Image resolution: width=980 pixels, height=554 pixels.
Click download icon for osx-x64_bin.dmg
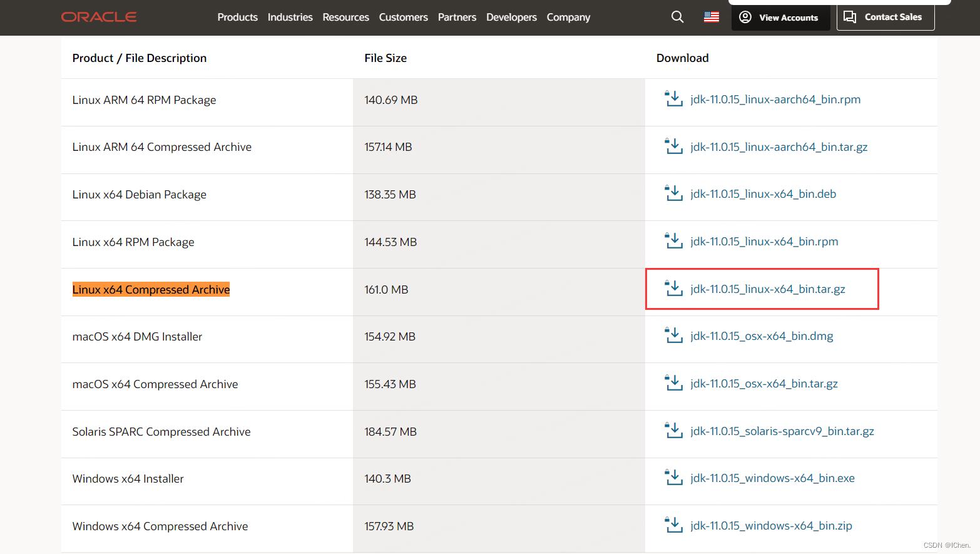tap(674, 336)
